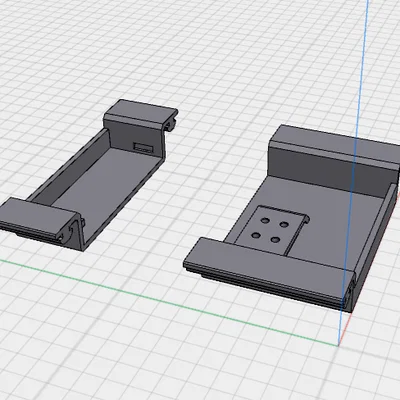Select the wide tray model with four holes
400x400 pixels.
(x=293, y=218)
